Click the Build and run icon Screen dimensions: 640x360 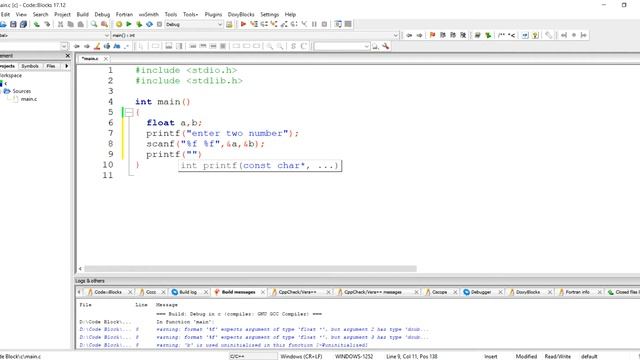139,24
